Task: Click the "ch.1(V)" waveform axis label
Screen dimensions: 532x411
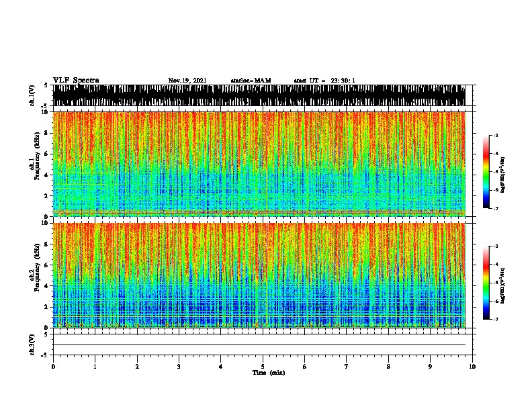Action: tap(32, 95)
